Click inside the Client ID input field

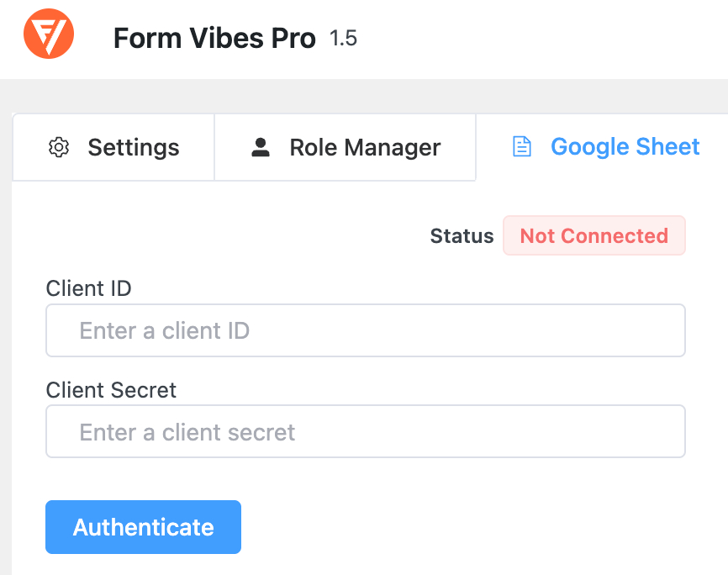(x=365, y=330)
